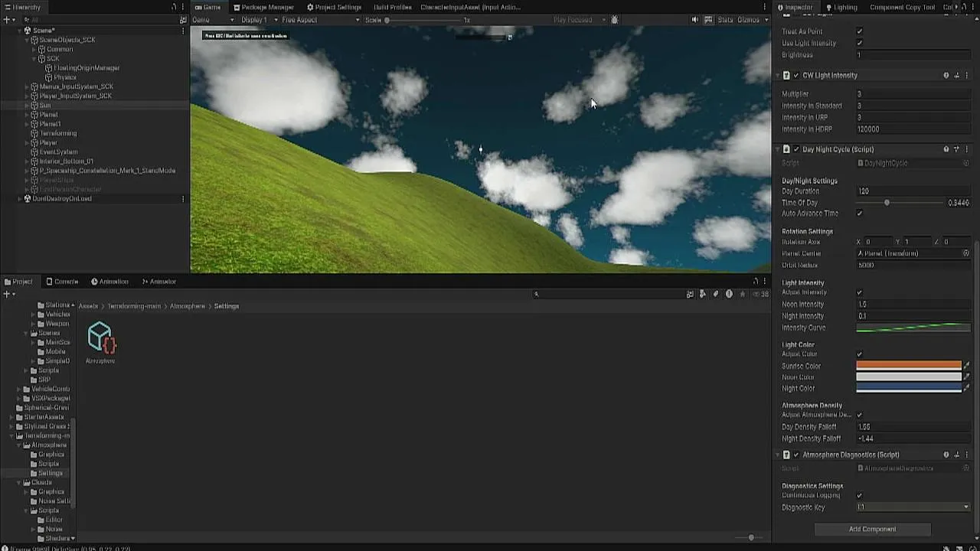Viewport: 980px width, 551px height.
Task: Pick Noon Color with eyedropper
Action: tap(967, 377)
